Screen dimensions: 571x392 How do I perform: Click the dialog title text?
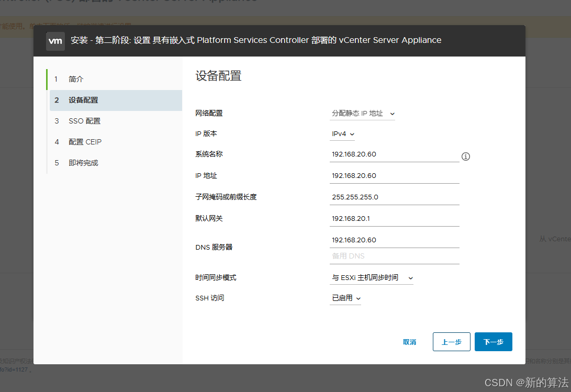(x=256, y=40)
